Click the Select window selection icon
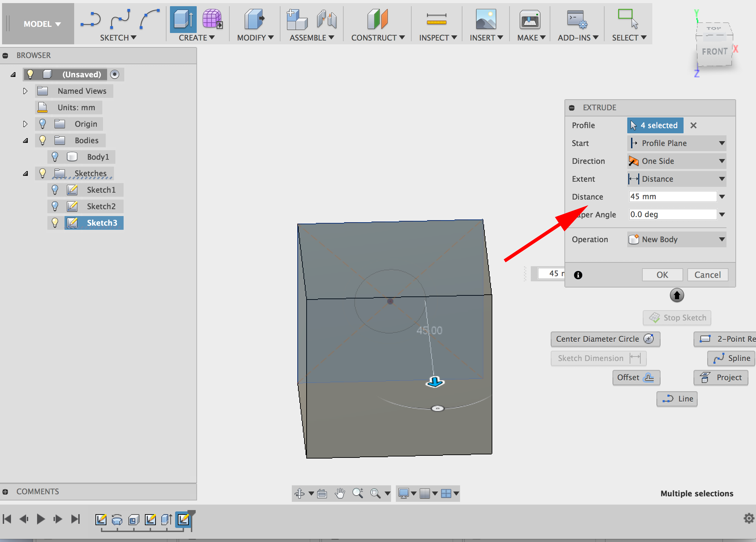756x542 pixels. pyautogui.click(x=628, y=19)
